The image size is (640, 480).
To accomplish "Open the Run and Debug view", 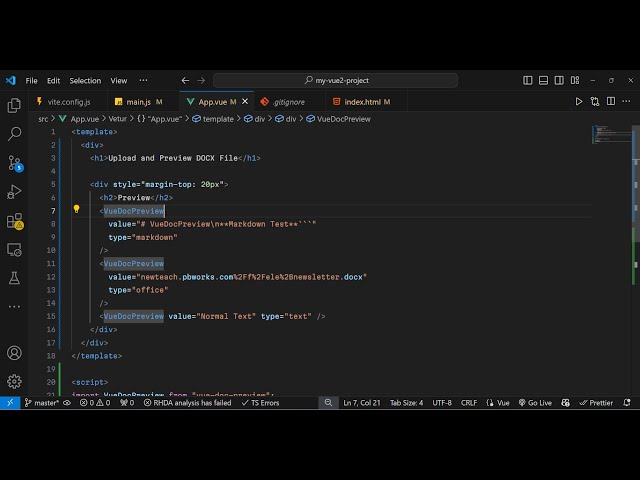I will pyautogui.click(x=14, y=191).
